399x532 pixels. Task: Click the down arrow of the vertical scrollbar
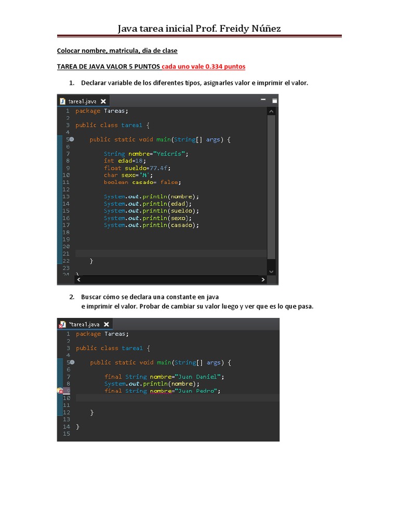[271, 271]
